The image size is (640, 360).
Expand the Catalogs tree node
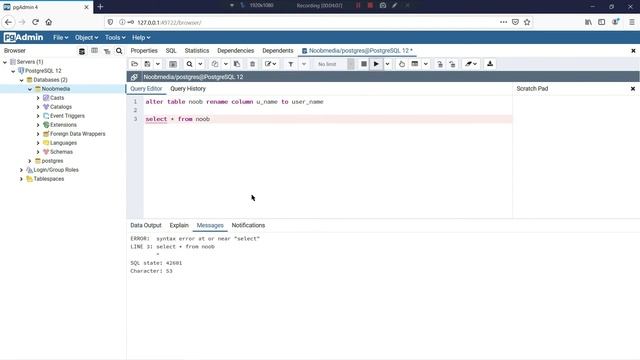tap(38, 107)
